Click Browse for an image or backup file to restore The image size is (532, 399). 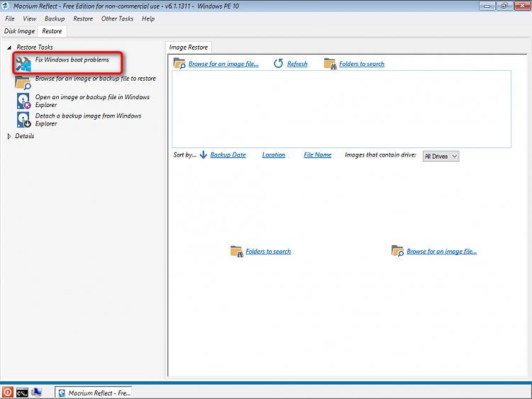tap(95, 79)
